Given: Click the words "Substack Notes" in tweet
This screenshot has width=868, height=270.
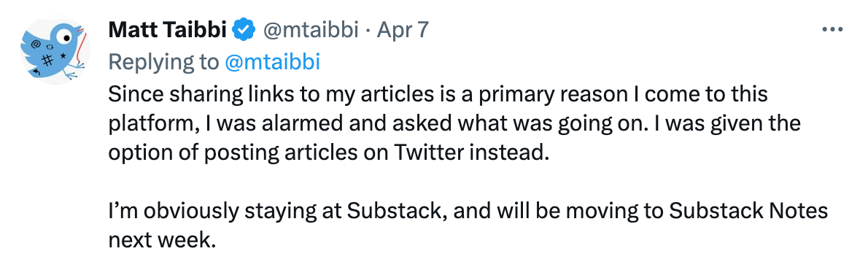Looking at the screenshot, I should (748, 211).
